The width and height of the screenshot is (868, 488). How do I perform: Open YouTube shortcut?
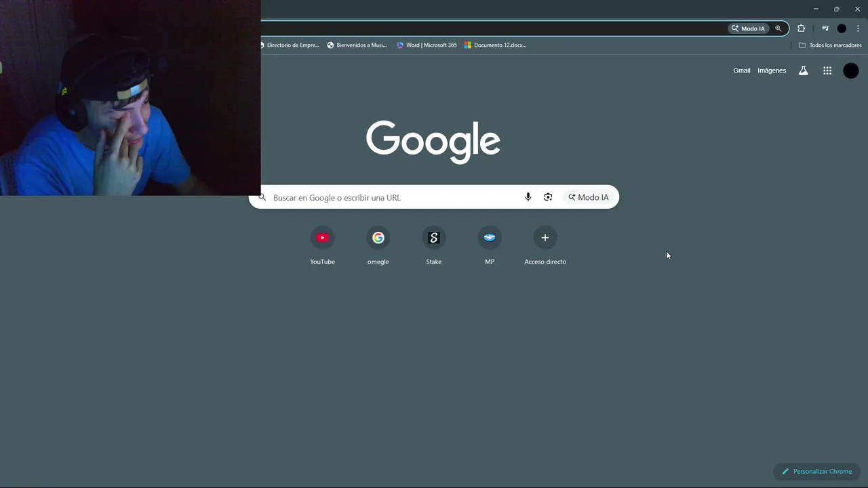coord(323,246)
